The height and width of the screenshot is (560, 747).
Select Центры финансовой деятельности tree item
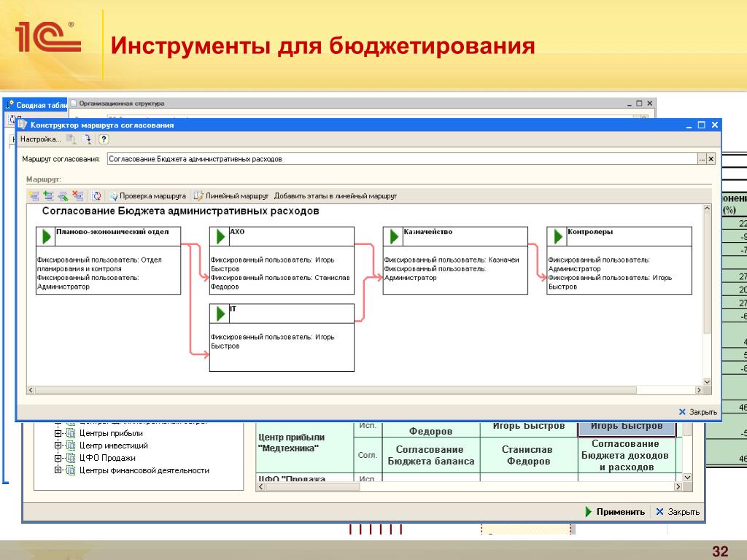coord(144,470)
